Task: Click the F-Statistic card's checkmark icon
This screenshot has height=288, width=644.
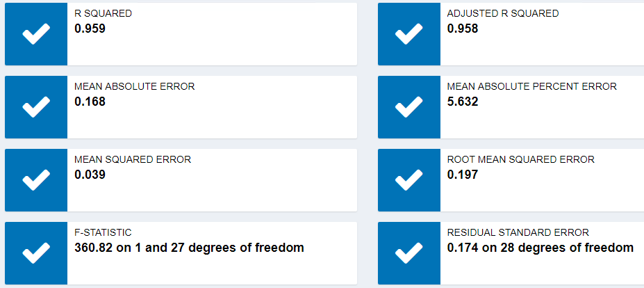Action: click(x=36, y=253)
